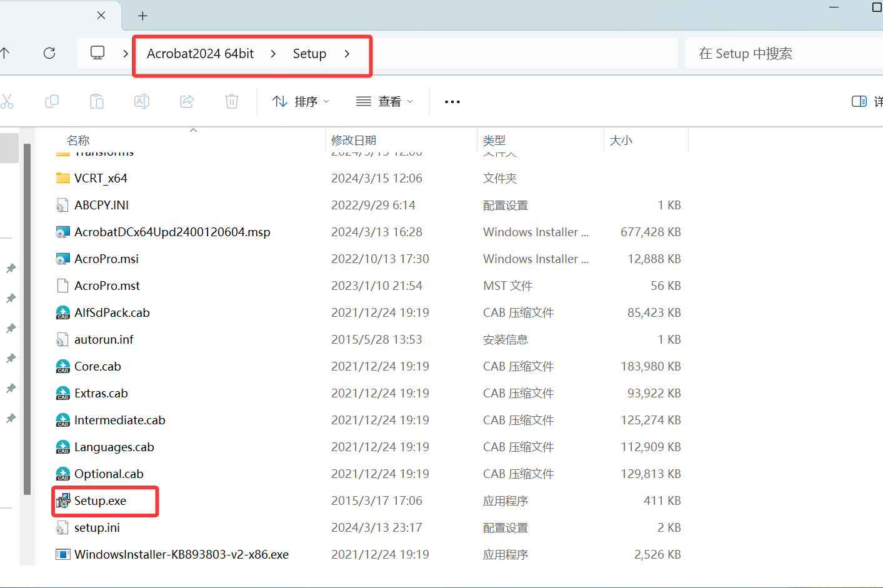The width and height of the screenshot is (883, 588).
Task: Expand chevron after Setup breadcrumb
Action: 347,54
